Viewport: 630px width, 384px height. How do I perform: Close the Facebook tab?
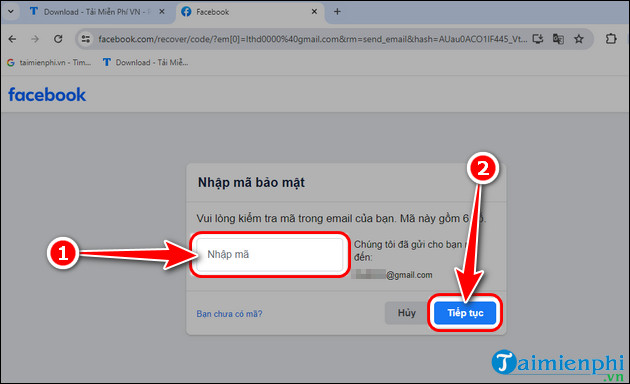pyautogui.click(x=314, y=12)
